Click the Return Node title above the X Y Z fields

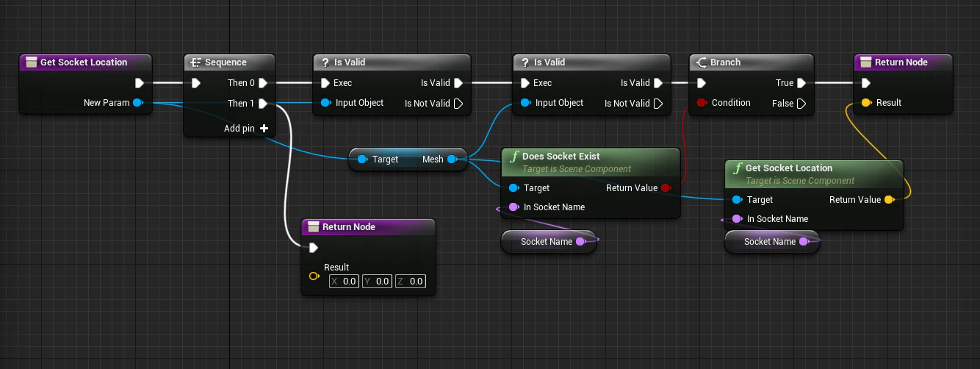coord(349,227)
